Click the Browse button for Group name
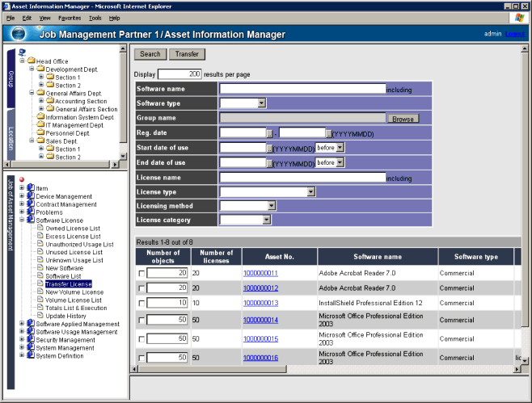The height and width of the screenshot is (403, 532). coord(403,119)
